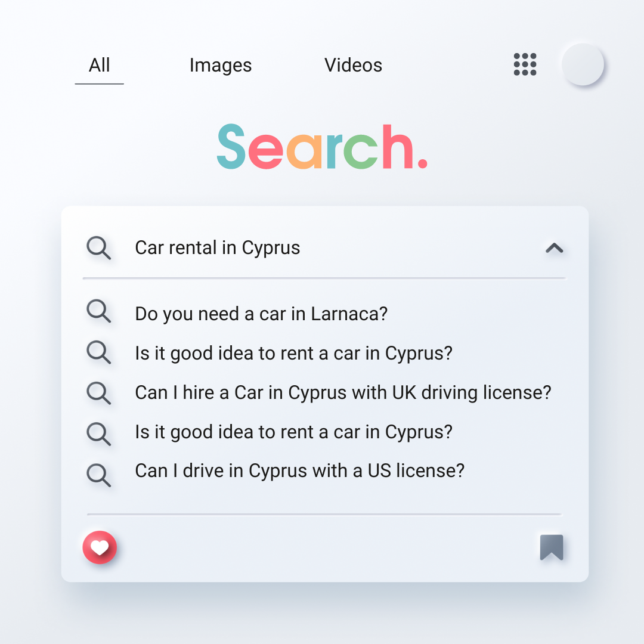The height and width of the screenshot is (644, 644).
Task: Click the profile circle in the top right
Action: click(583, 66)
